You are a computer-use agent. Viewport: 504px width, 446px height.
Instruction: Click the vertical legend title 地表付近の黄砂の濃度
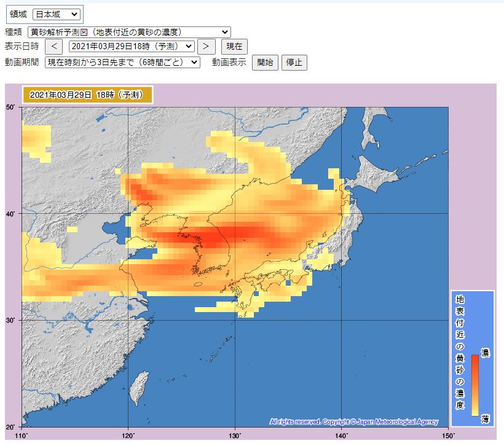point(459,353)
